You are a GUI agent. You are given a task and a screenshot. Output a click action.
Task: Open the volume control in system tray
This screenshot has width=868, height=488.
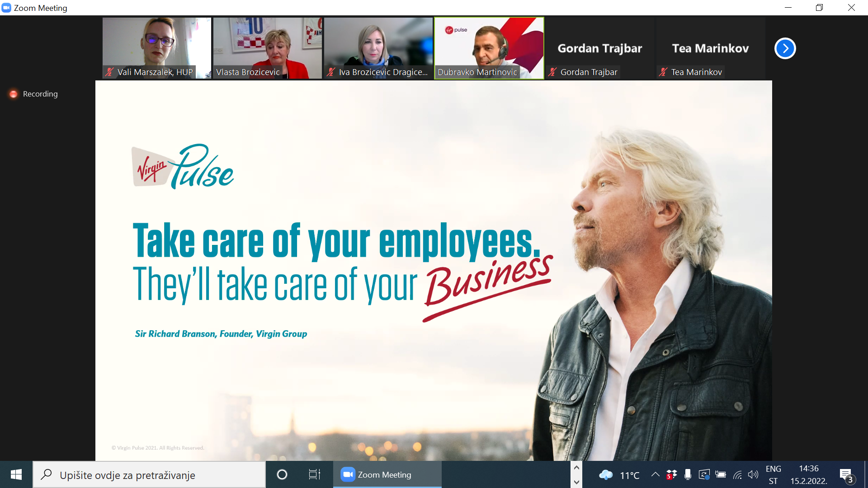pos(753,474)
